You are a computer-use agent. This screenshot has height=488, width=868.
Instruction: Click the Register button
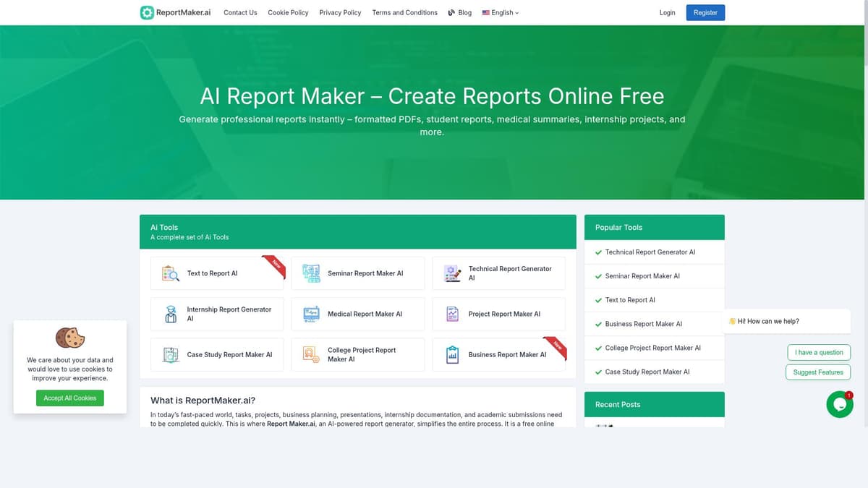pyautogui.click(x=705, y=12)
